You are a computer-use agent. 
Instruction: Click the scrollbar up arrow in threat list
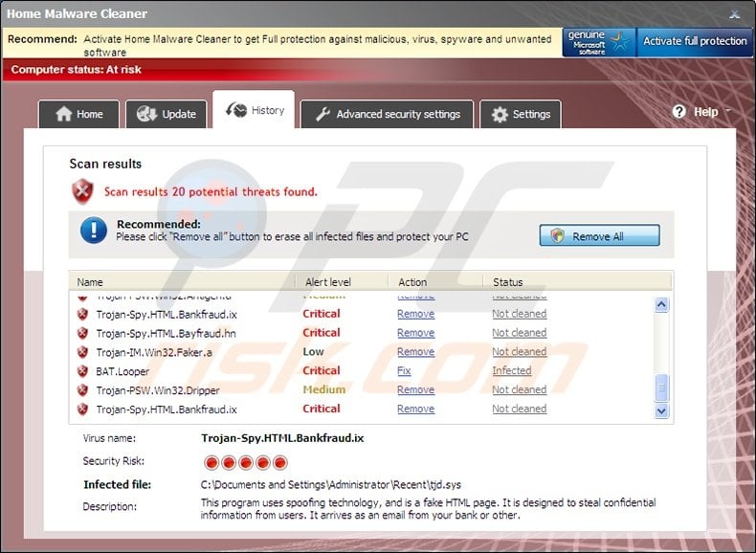pos(661,304)
